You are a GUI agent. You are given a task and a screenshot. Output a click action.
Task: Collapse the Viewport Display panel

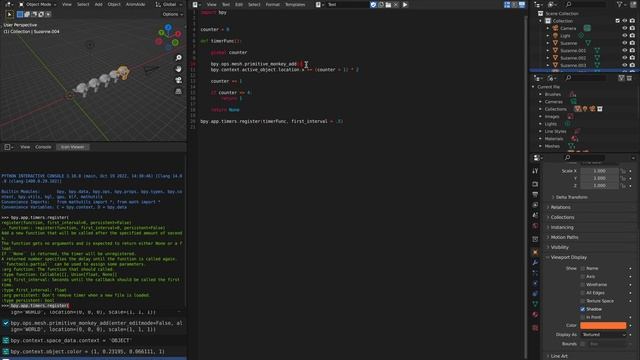pos(568,258)
